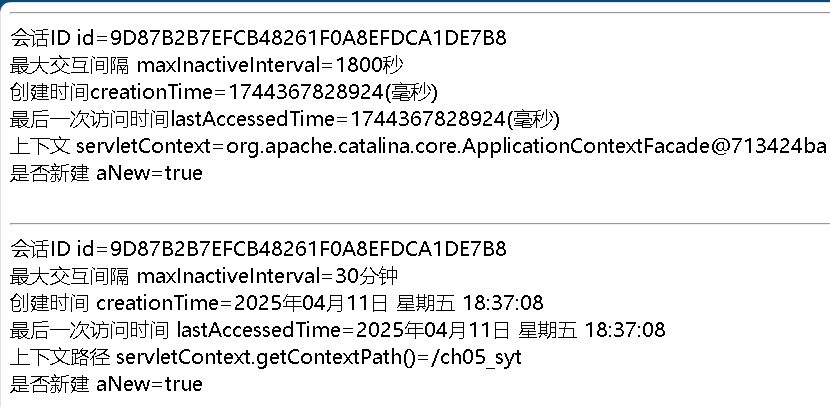Click the session ID line in the top block
The image size is (830, 407).
(258, 39)
